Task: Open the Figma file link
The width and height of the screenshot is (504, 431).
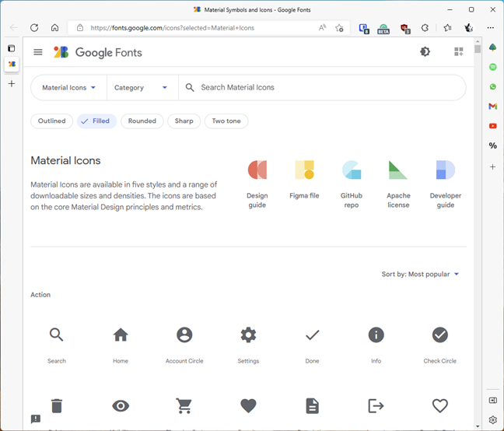Action: pyautogui.click(x=304, y=180)
